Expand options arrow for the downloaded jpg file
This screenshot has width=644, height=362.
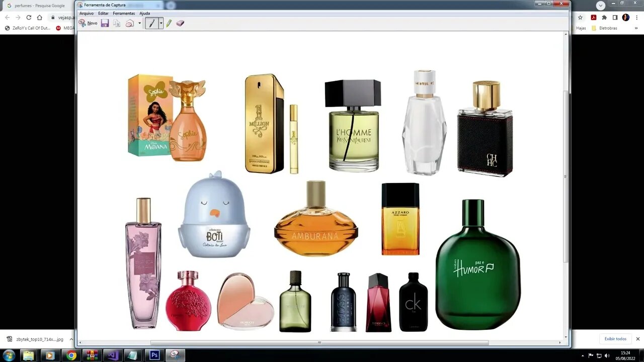click(71, 339)
